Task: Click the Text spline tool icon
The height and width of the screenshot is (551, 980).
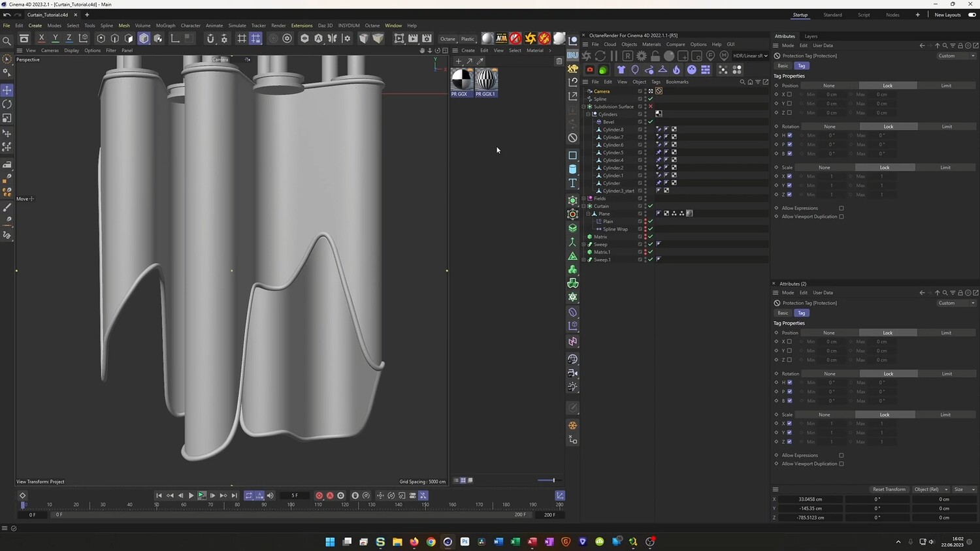Action: (x=572, y=183)
